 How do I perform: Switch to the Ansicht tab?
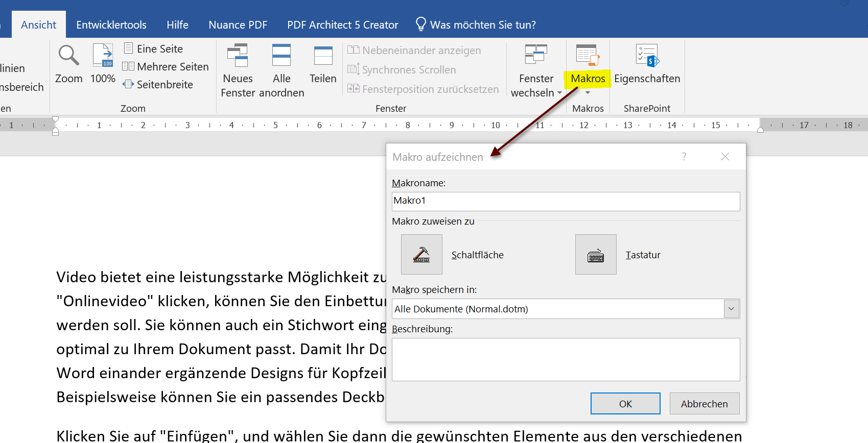click(38, 24)
